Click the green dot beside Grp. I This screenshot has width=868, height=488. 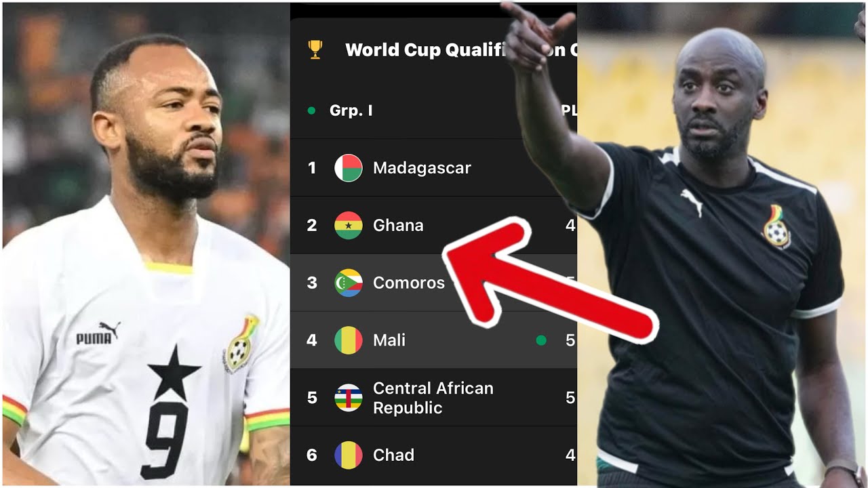311,110
